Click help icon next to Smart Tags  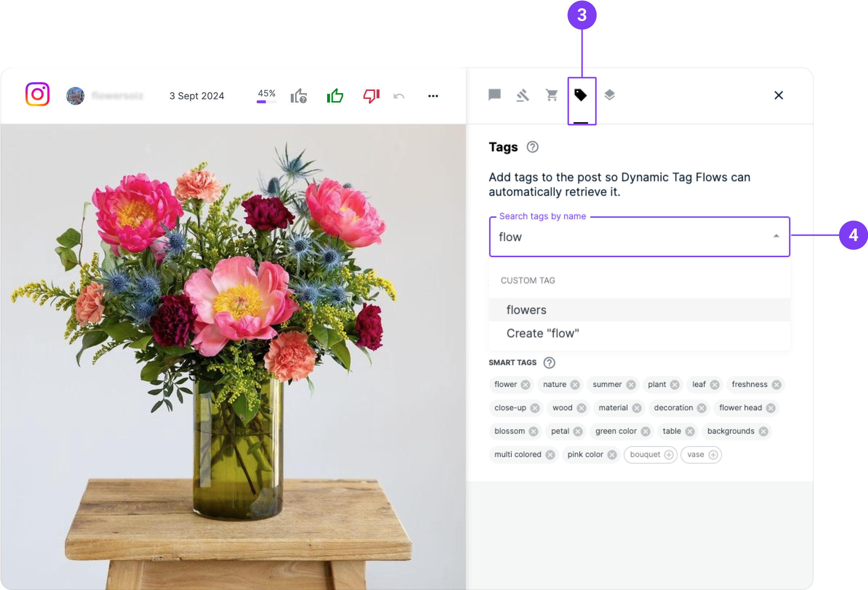(549, 363)
